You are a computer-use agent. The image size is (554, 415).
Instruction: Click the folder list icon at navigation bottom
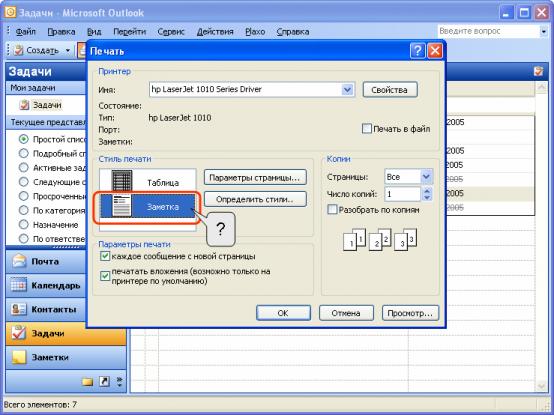[x=87, y=382]
